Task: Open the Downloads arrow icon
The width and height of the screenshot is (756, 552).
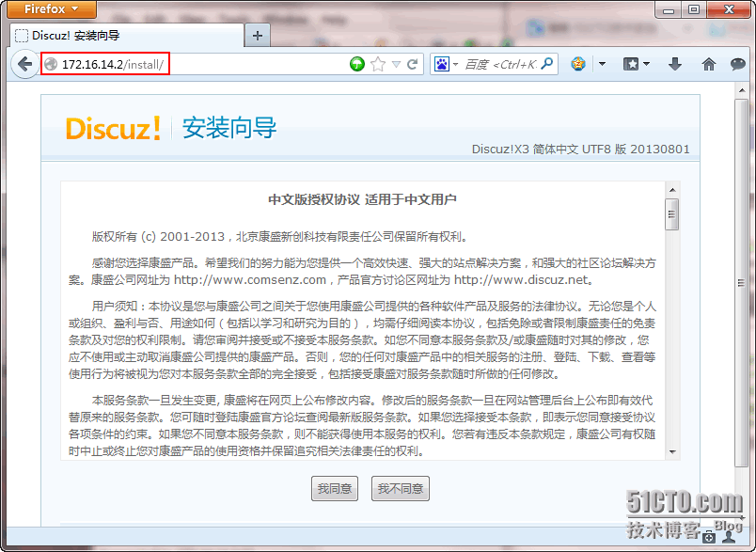Action: point(675,64)
